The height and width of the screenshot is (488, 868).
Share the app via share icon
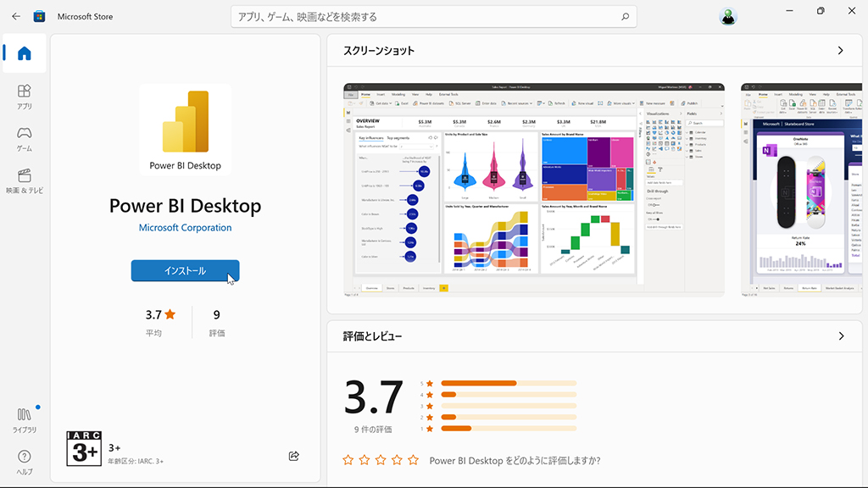click(x=294, y=456)
